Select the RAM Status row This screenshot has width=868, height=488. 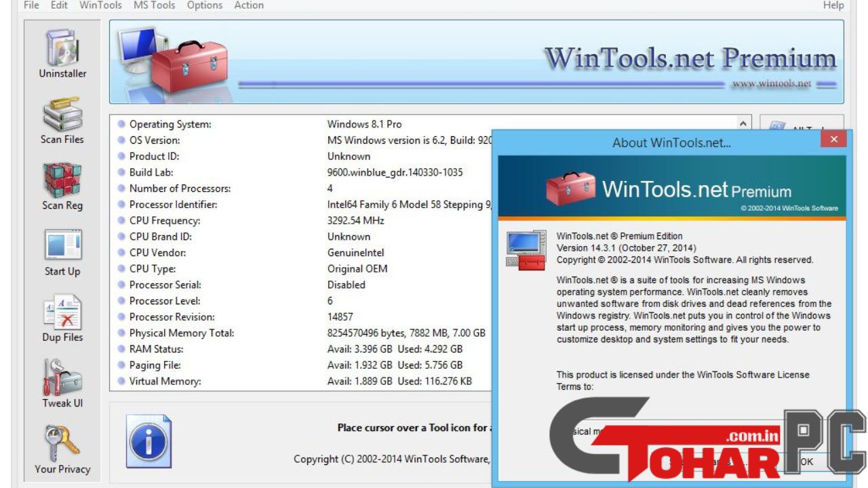[301, 349]
